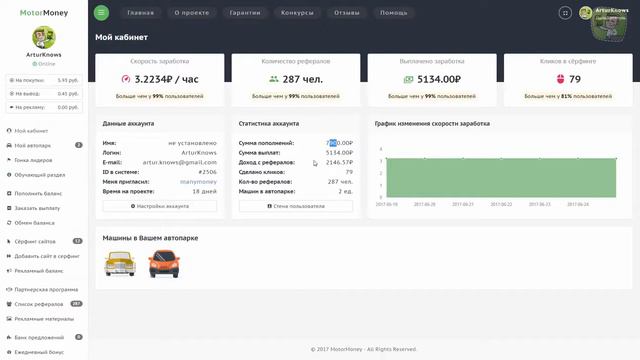Viewport: 640px width, 360px height.
Task: Click the red mouse icon in clicks card
Action: click(x=560, y=79)
